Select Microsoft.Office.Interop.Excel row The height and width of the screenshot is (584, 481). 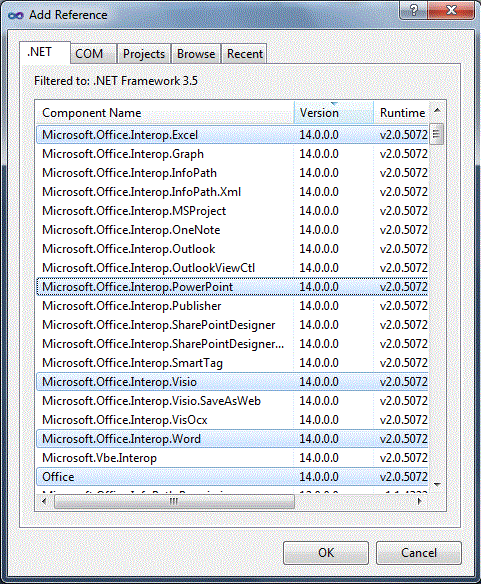(232, 135)
